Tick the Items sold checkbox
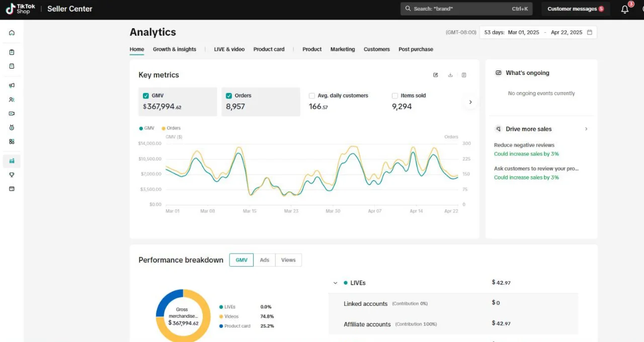The height and width of the screenshot is (342, 644). 395,96
